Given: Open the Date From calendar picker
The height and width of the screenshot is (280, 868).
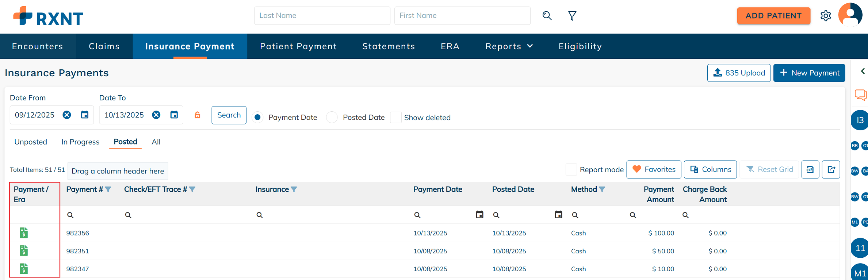Looking at the screenshot, I should 85,115.
